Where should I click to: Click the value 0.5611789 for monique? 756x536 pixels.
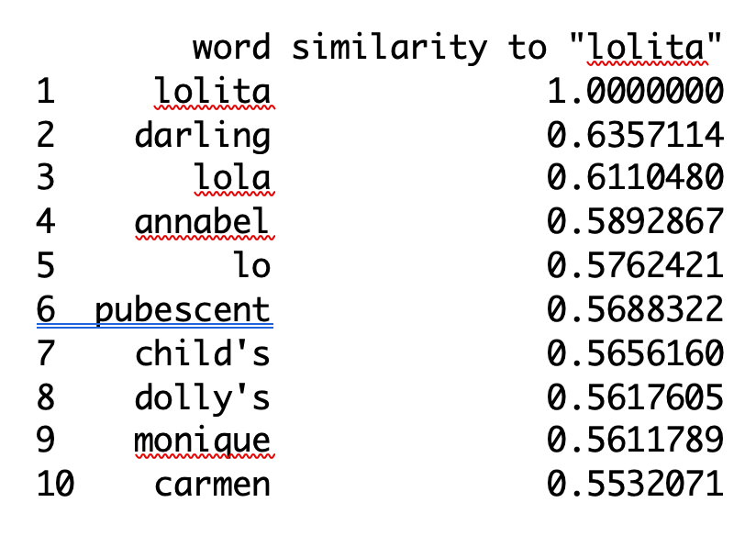[635, 441]
